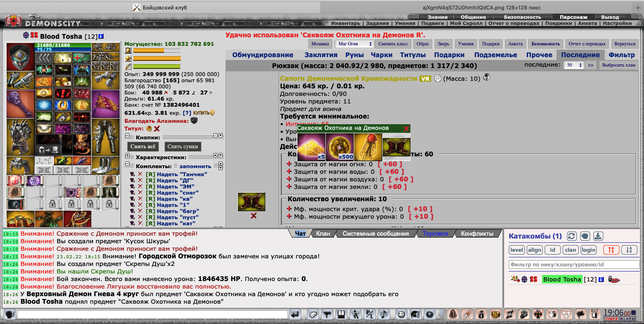Click the chat message input field
Viewport: 644px width, 324px height.
coord(152,314)
